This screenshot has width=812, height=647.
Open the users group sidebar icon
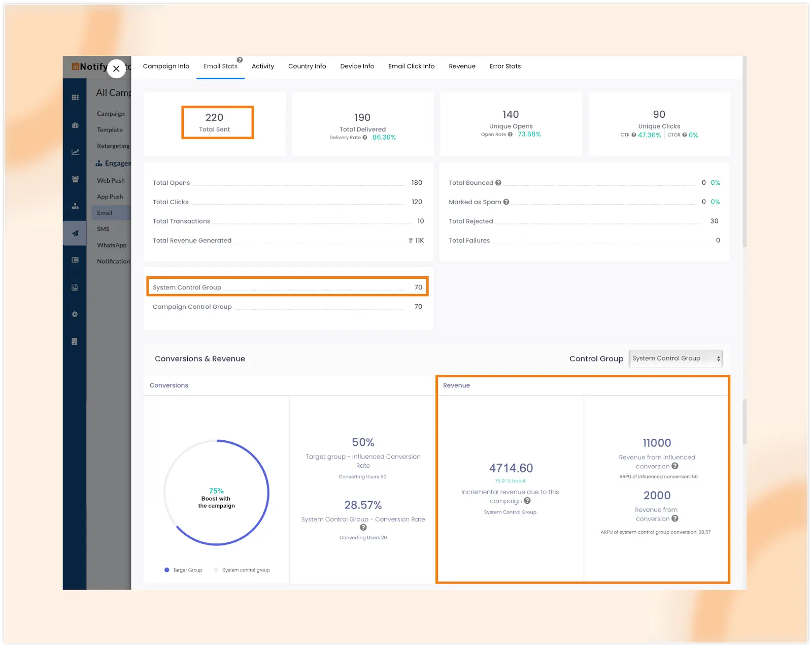pos(75,179)
